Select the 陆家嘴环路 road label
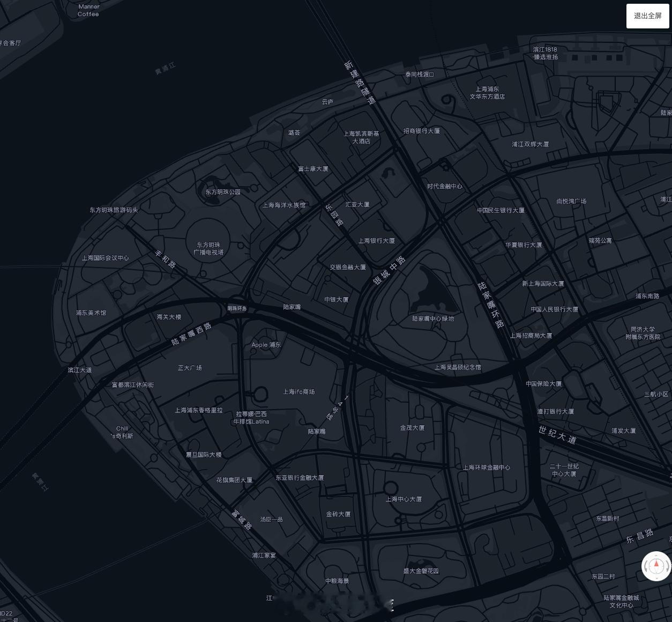This screenshot has height=622, width=672. click(491, 305)
